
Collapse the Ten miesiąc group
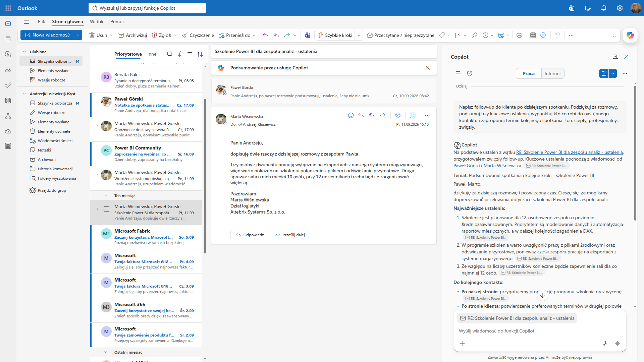106,196
